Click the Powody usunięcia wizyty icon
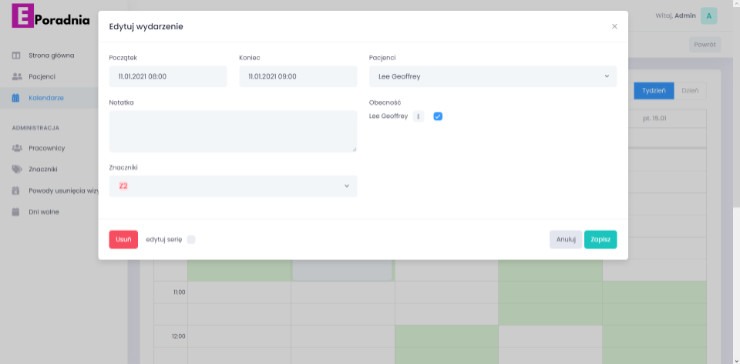 16,191
